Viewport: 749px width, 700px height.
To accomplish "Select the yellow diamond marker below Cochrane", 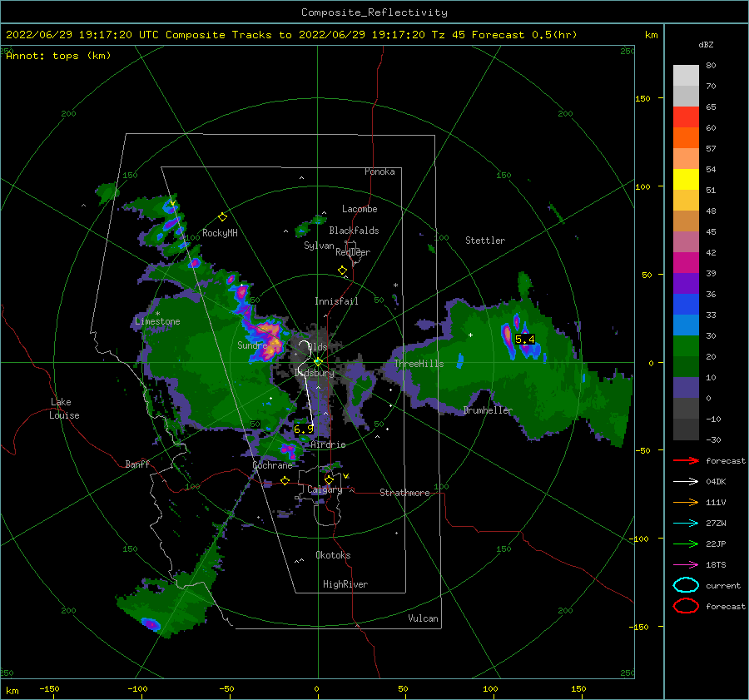I will point(285,480).
